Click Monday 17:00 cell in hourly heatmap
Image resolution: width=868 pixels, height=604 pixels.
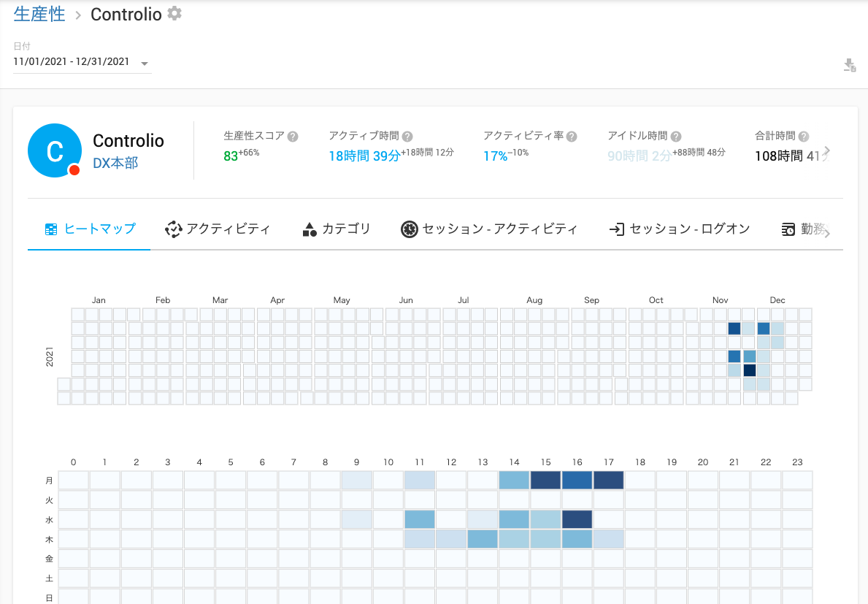pyautogui.click(x=609, y=480)
